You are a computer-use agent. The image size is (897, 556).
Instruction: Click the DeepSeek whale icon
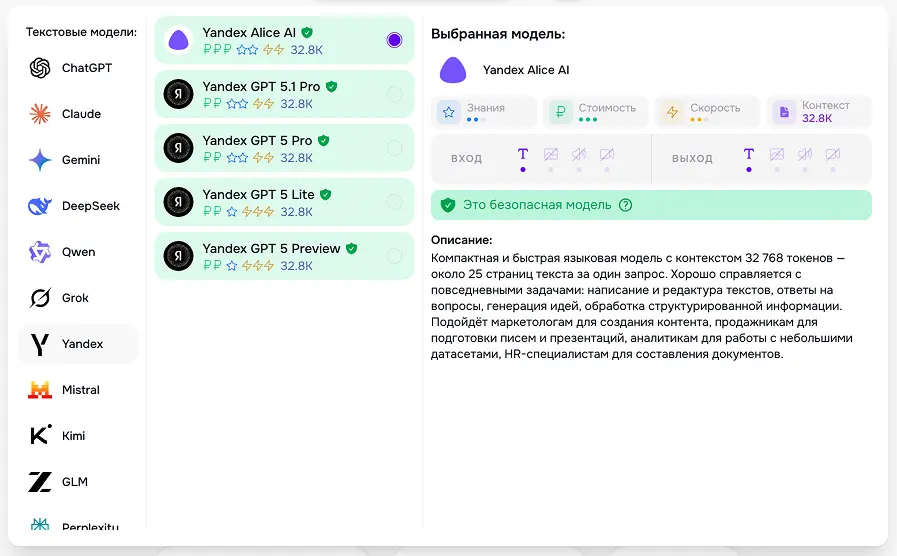click(x=40, y=206)
